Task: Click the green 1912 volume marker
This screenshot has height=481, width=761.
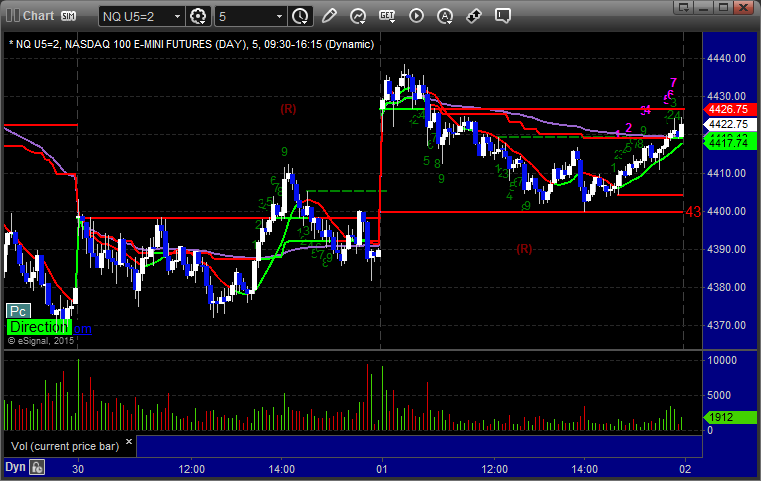Action: click(730, 417)
